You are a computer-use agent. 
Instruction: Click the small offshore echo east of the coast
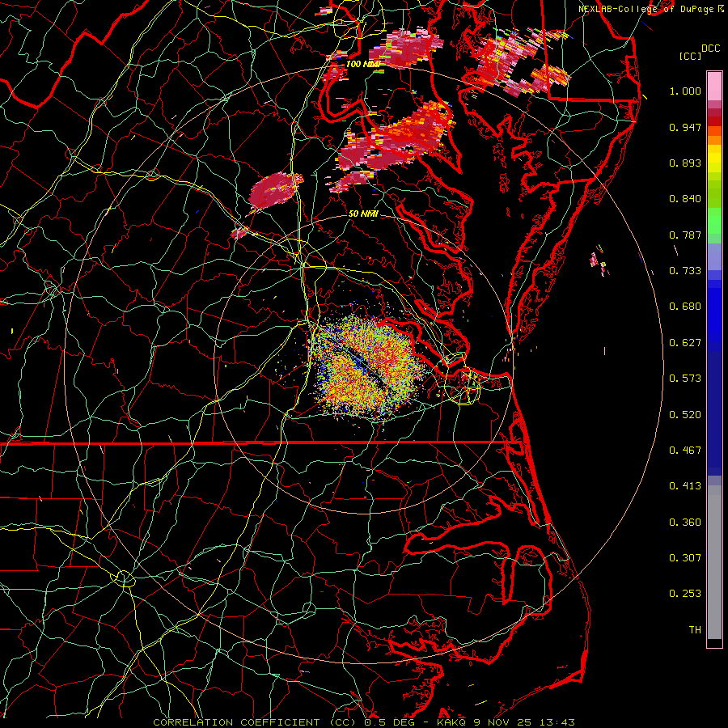[x=598, y=262]
